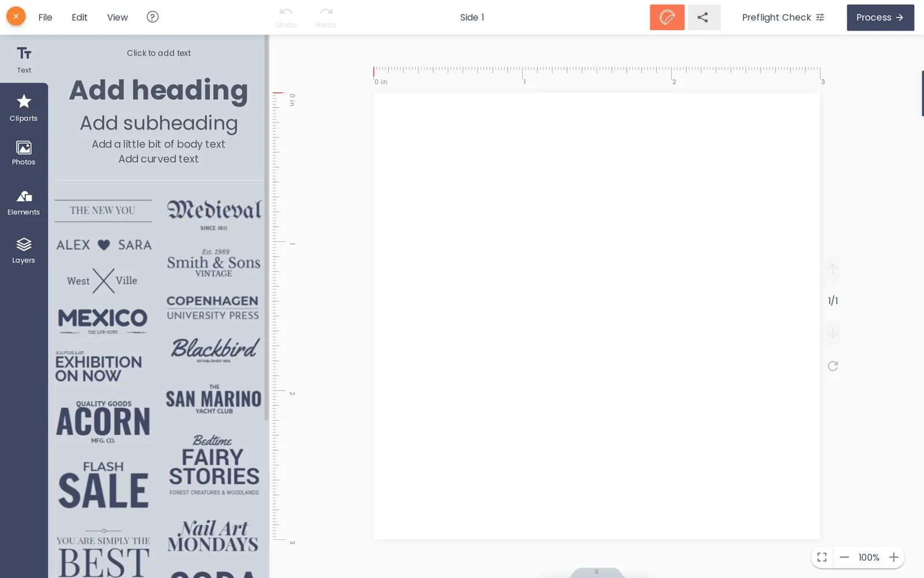Viewport: 924px width, 578px height.
Task: Go to previous page up arrow
Action: click(x=833, y=268)
